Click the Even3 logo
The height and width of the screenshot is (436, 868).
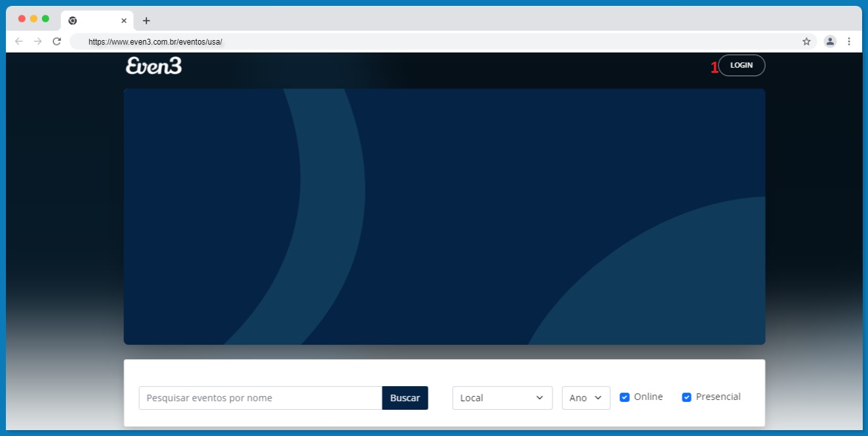click(154, 66)
